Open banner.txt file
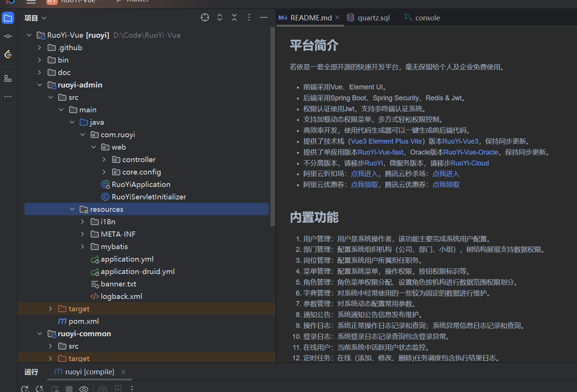The height and width of the screenshot is (392, 577). 113,284
